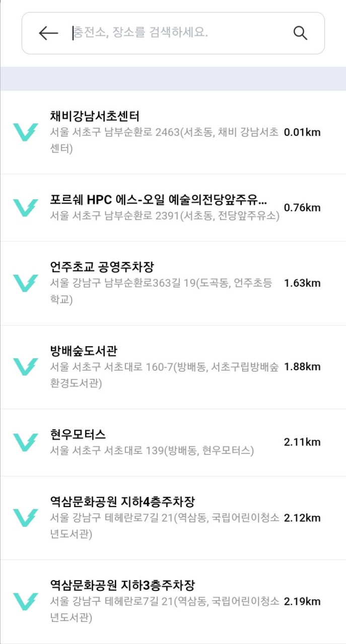Tap charger icon beside 채비강남서초센터

tap(25, 132)
